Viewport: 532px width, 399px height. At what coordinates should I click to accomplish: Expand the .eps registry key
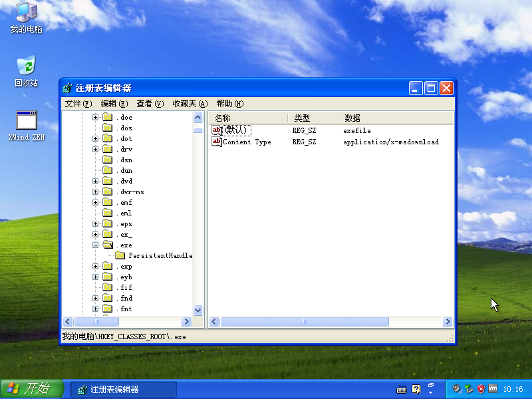click(95, 224)
